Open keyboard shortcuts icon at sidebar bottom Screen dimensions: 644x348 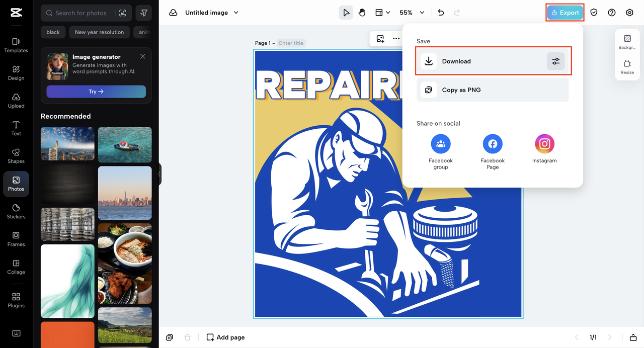pos(16,333)
